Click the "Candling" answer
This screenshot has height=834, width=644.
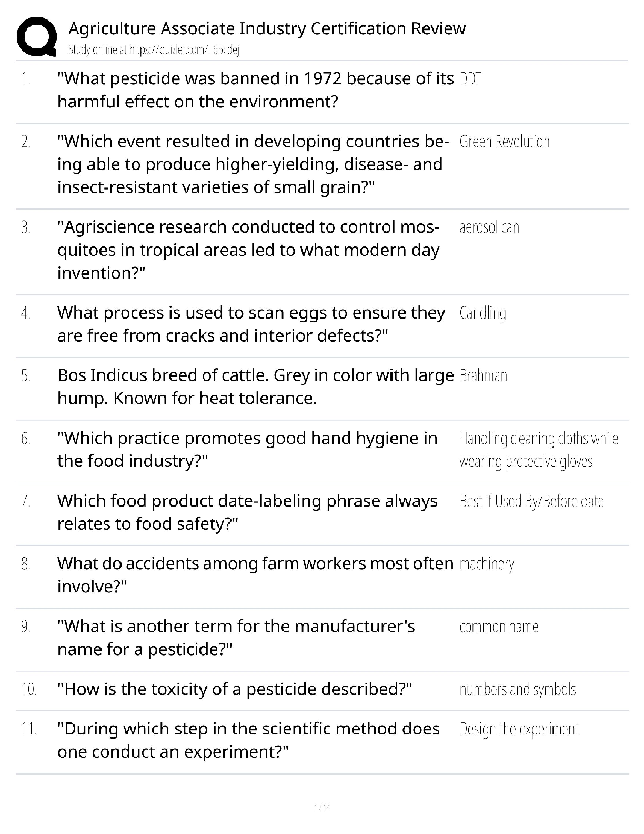click(482, 313)
